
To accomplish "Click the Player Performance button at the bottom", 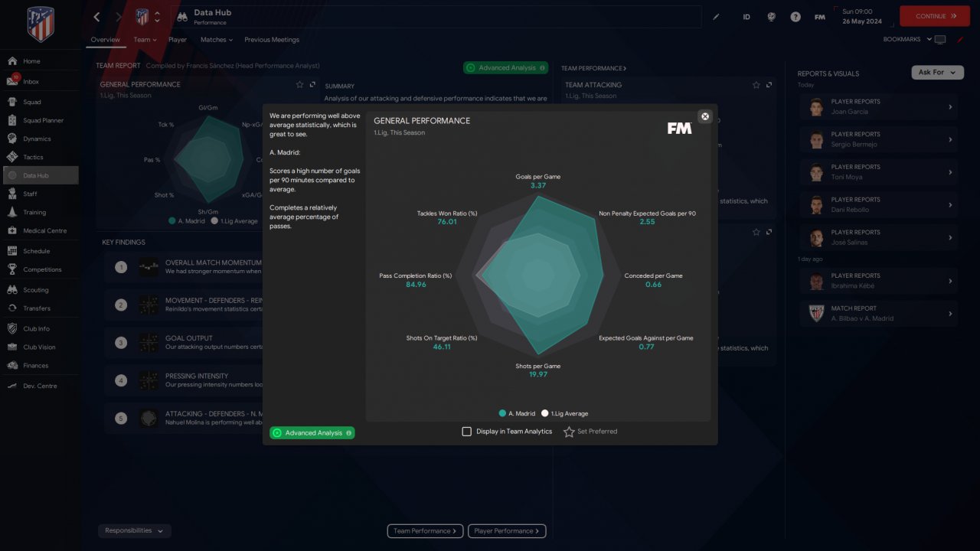I will [x=508, y=530].
